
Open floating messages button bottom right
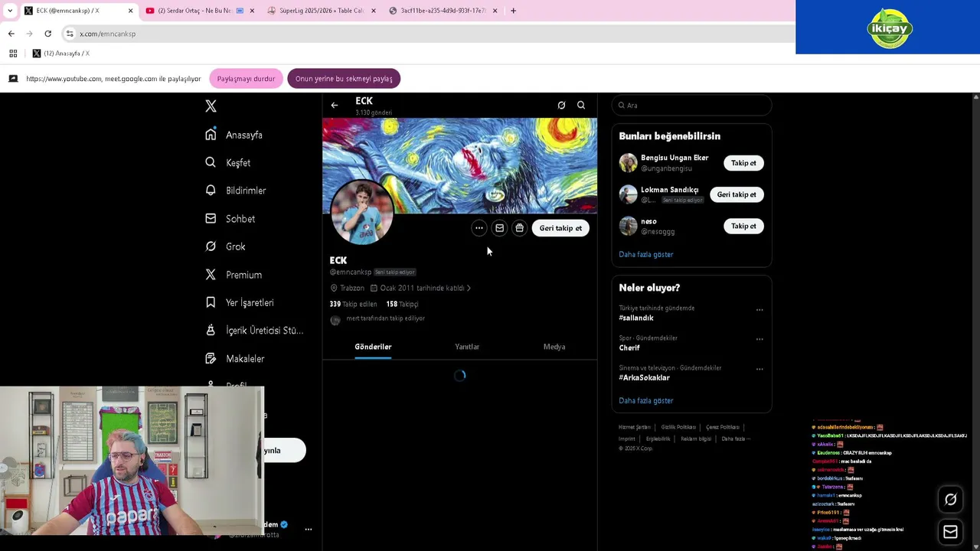coord(950,532)
